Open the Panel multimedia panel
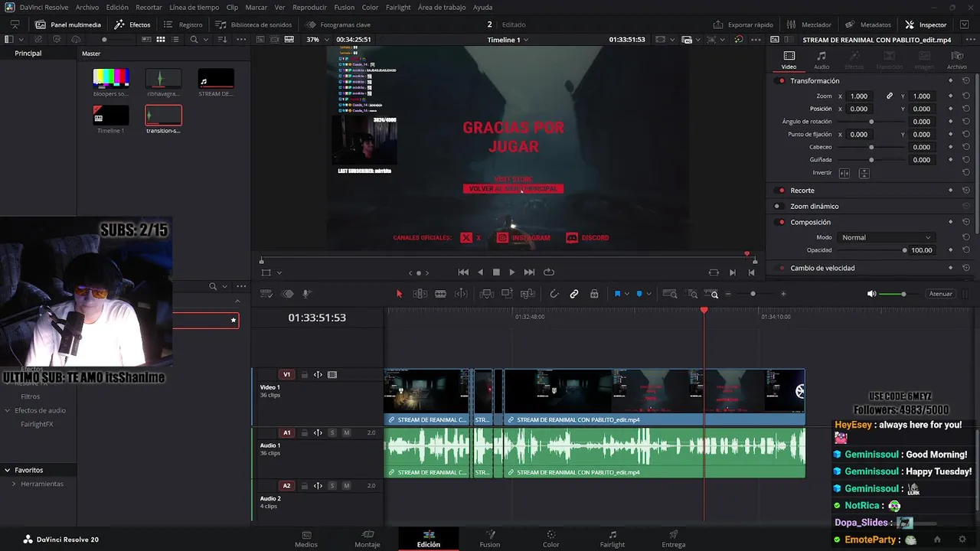This screenshot has height=551, width=980. coord(68,24)
